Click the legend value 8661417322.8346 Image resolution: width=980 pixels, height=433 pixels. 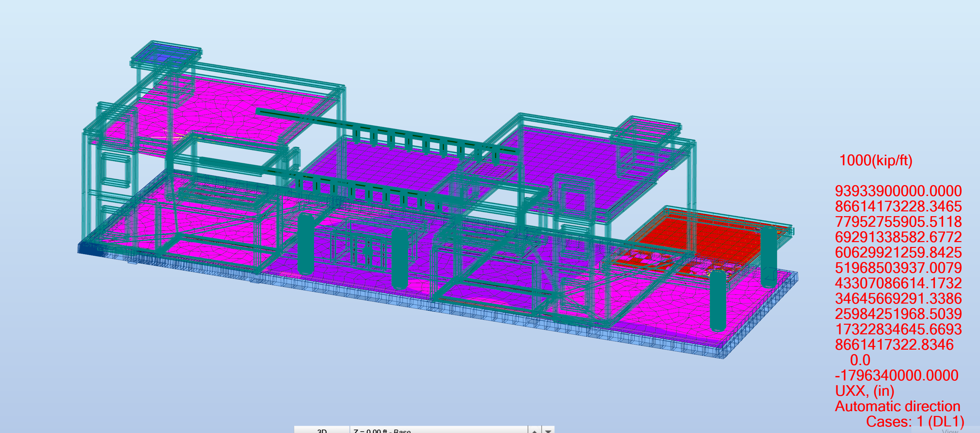(894, 345)
